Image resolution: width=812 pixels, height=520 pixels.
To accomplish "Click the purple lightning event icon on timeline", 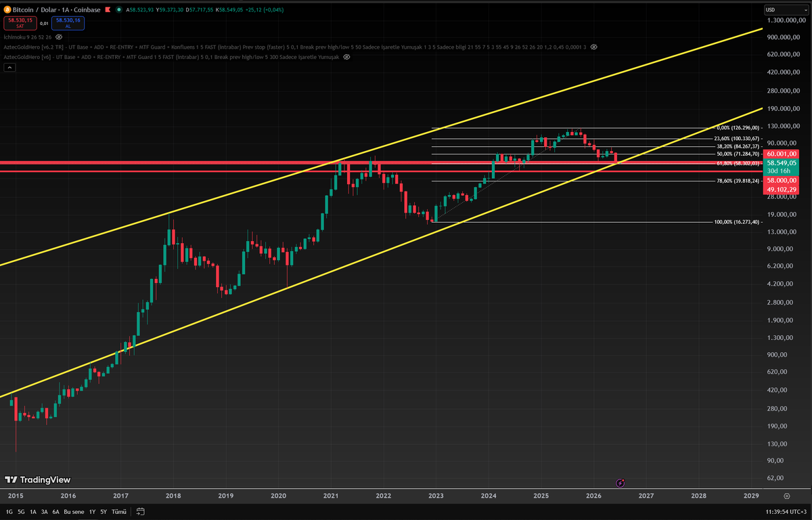I will coord(621,483).
